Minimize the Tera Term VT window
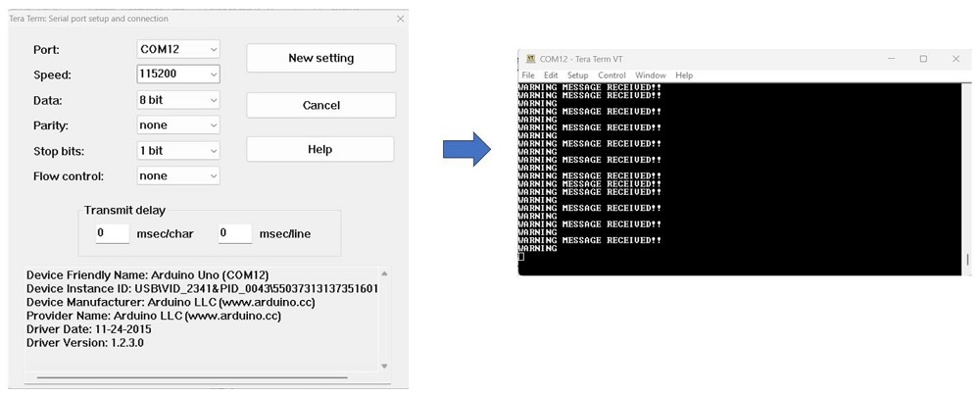The height and width of the screenshot is (396, 980). click(891, 59)
